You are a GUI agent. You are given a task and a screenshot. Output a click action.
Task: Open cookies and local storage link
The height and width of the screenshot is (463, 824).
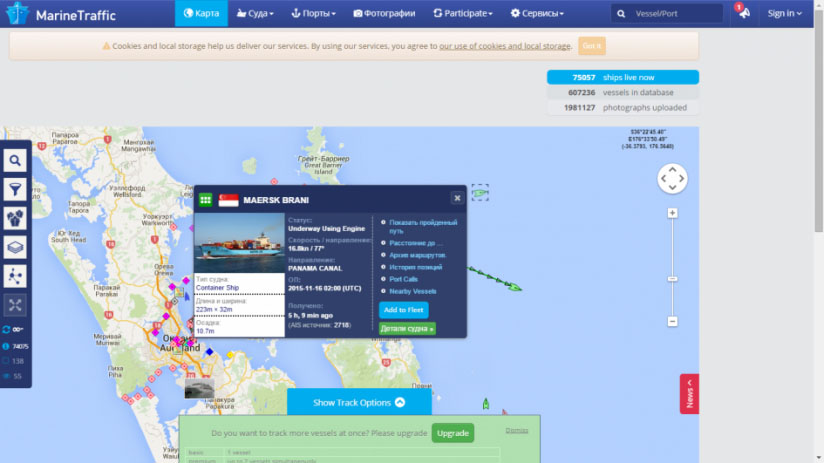click(505, 46)
